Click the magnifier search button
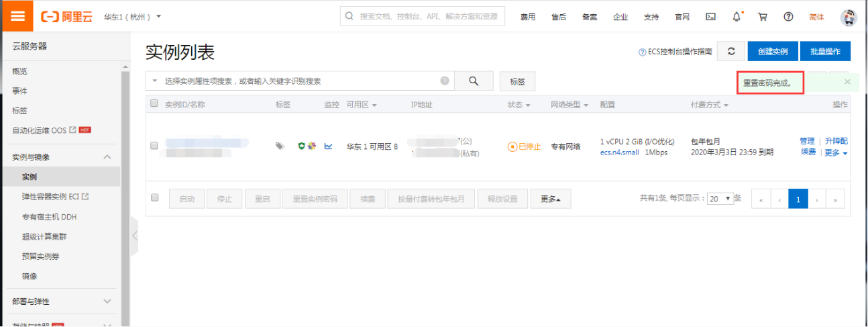The width and height of the screenshot is (868, 327). [474, 81]
